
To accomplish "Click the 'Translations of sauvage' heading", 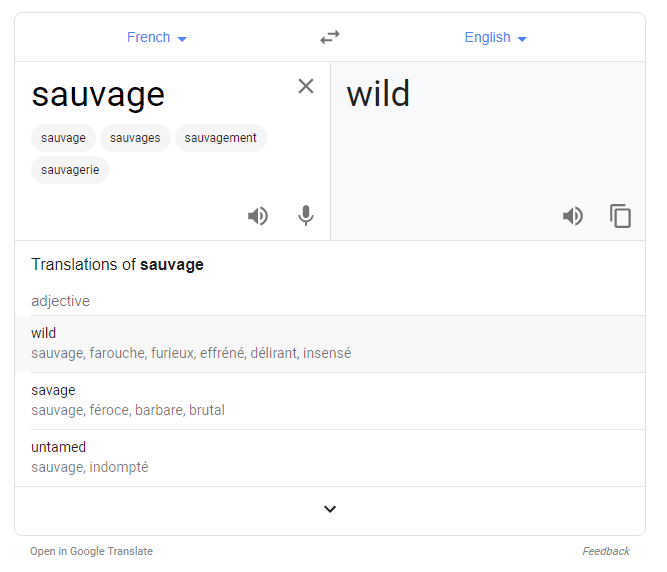I will (x=117, y=265).
